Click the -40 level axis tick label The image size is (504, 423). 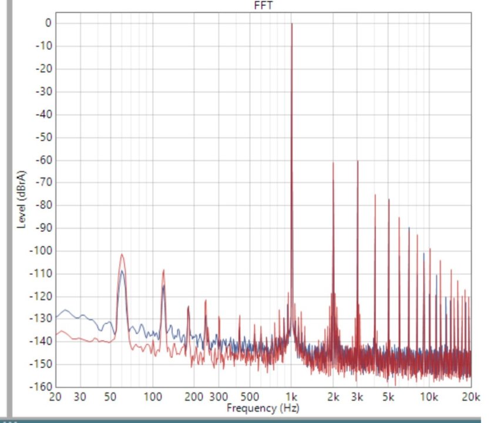click(43, 114)
